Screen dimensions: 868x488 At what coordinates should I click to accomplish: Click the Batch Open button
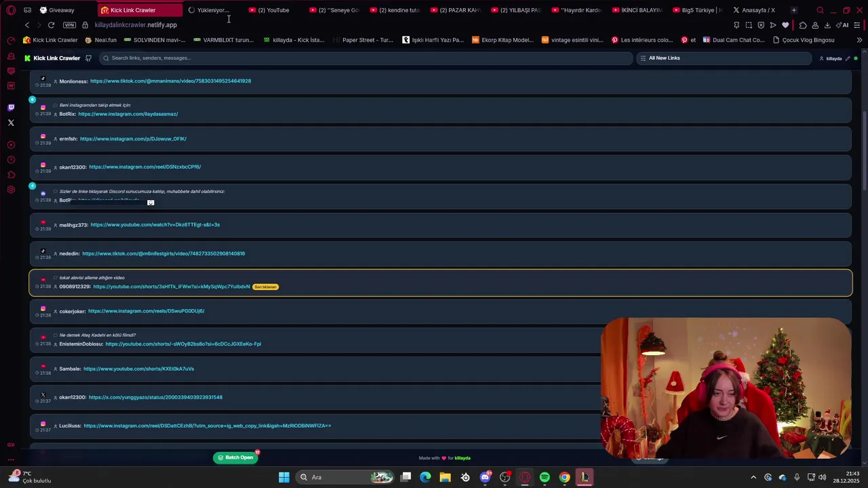235,457
